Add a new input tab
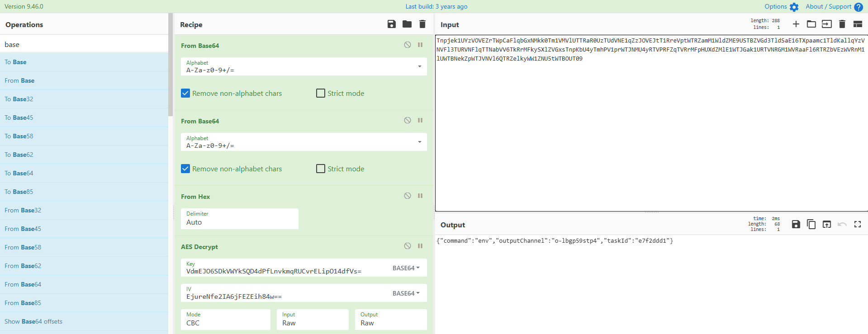The height and width of the screenshot is (334, 868). (x=796, y=24)
